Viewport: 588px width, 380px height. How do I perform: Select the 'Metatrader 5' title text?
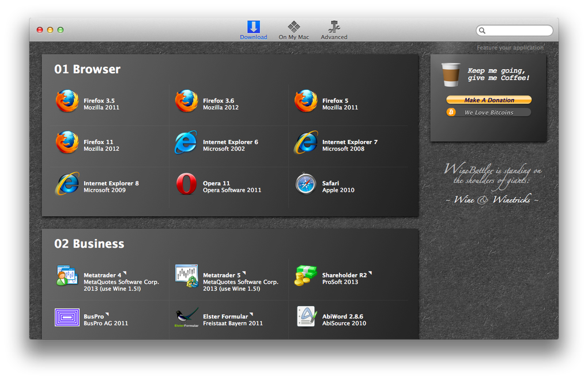(221, 275)
